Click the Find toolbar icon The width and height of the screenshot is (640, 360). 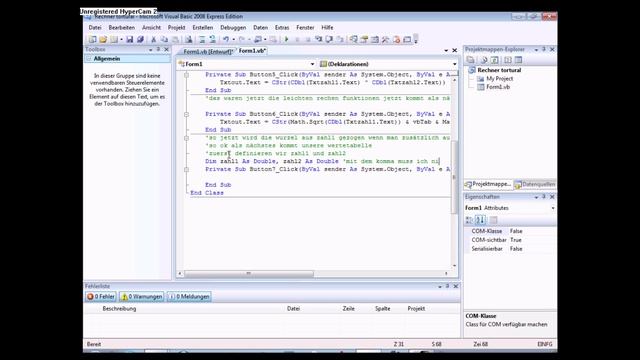click(189, 40)
